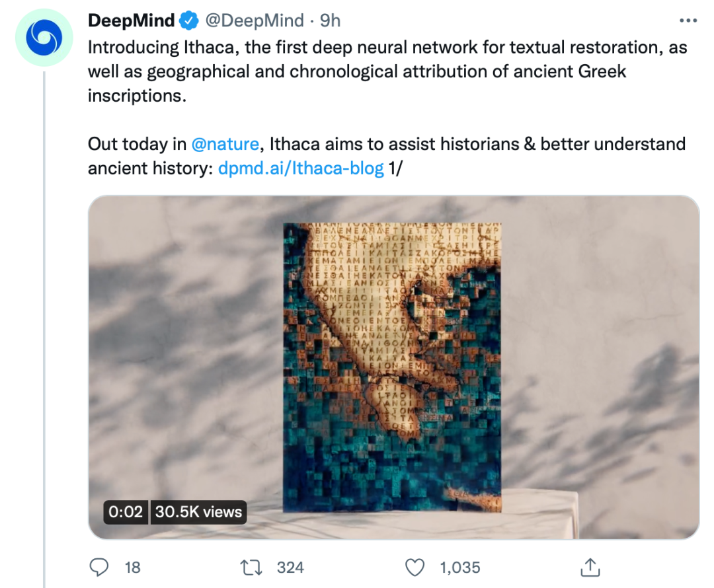Click the 30.5K views label
This screenshot has width=714, height=588.
[x=198, y=512]
